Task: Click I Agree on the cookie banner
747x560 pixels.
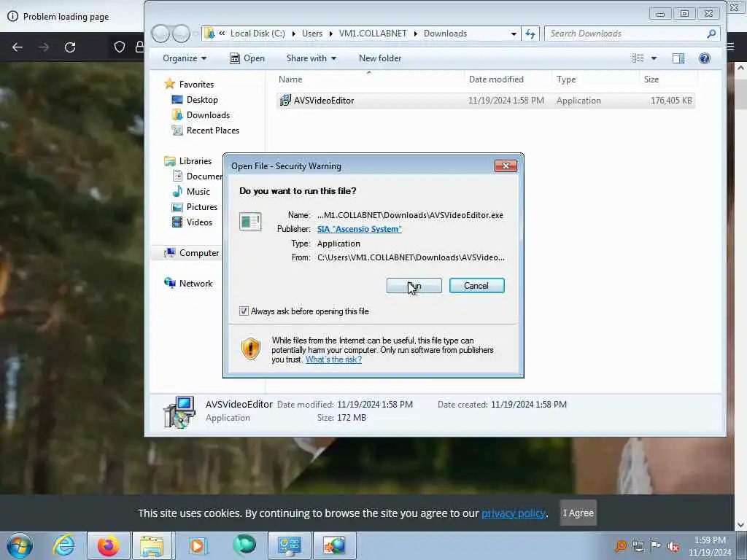Action: [x=578, y=513]
